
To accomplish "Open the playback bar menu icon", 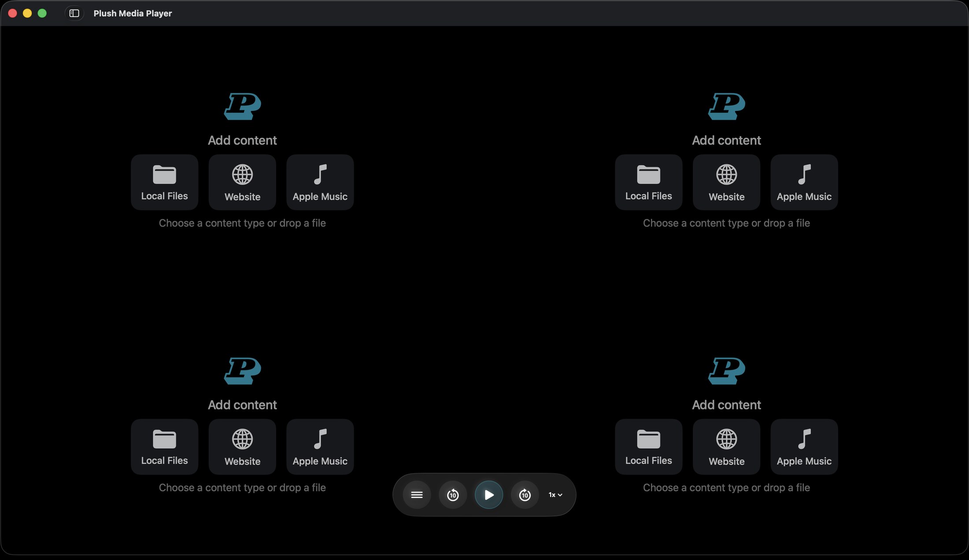I will [417, 495].
